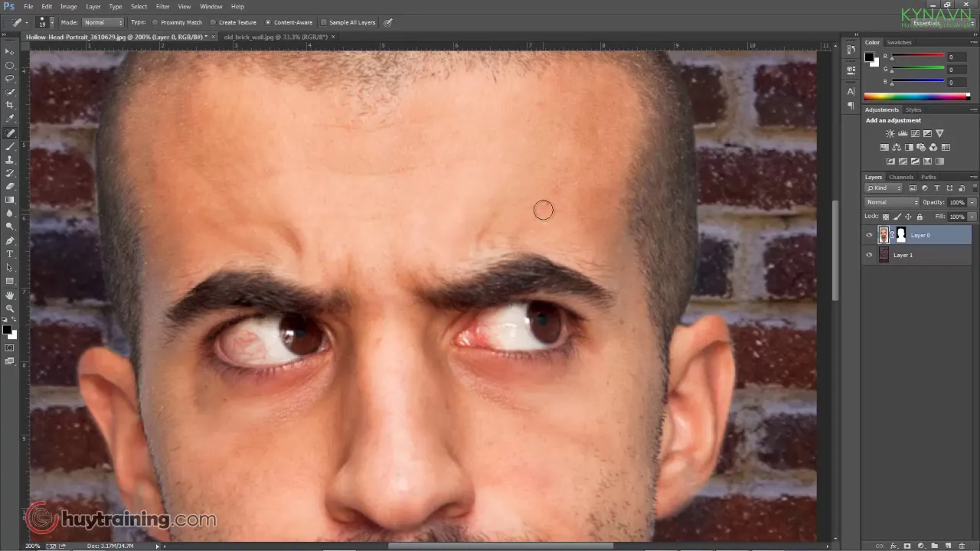Change the screen mode icon

(10, 361)
